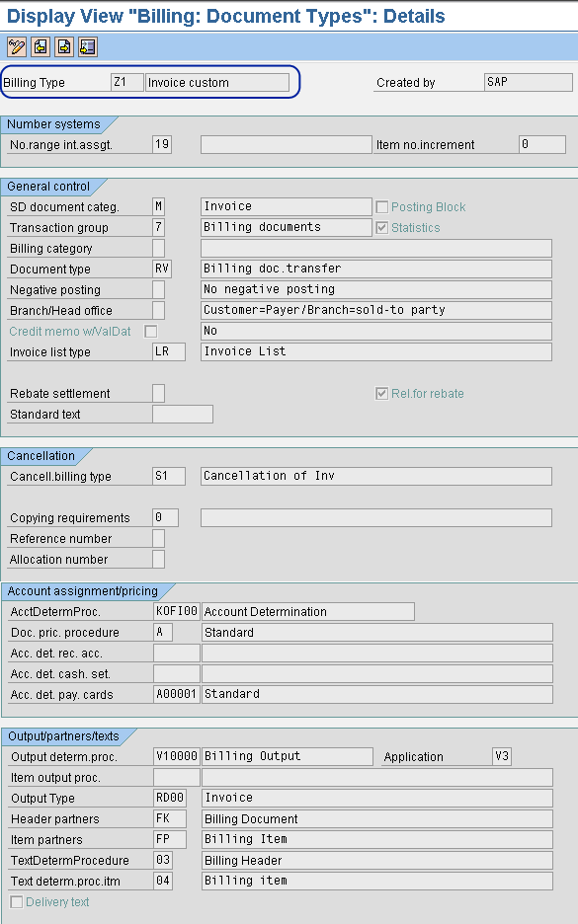Toggle Display/Change mode pencil icon
Screen dimensions: 578x924
17,47
